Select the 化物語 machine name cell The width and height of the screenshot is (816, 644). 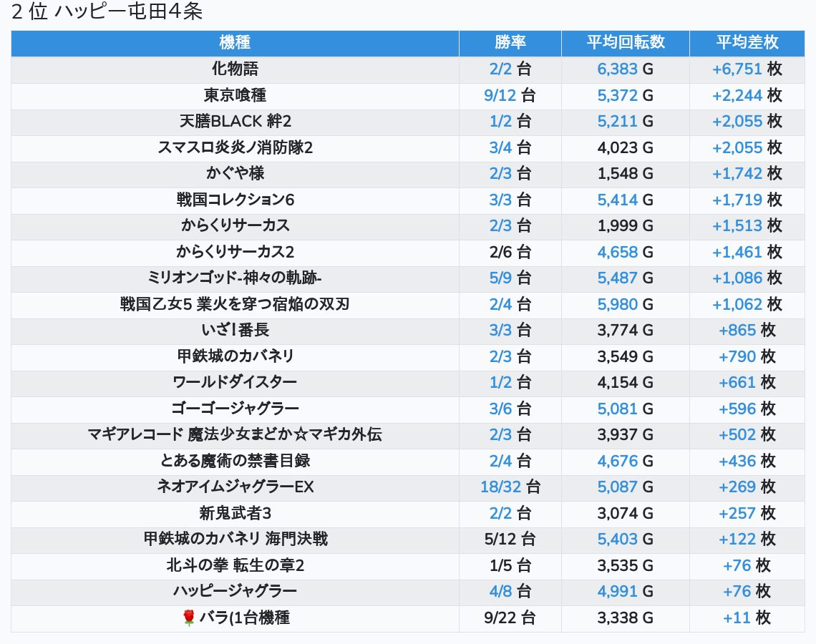point(235,69)
